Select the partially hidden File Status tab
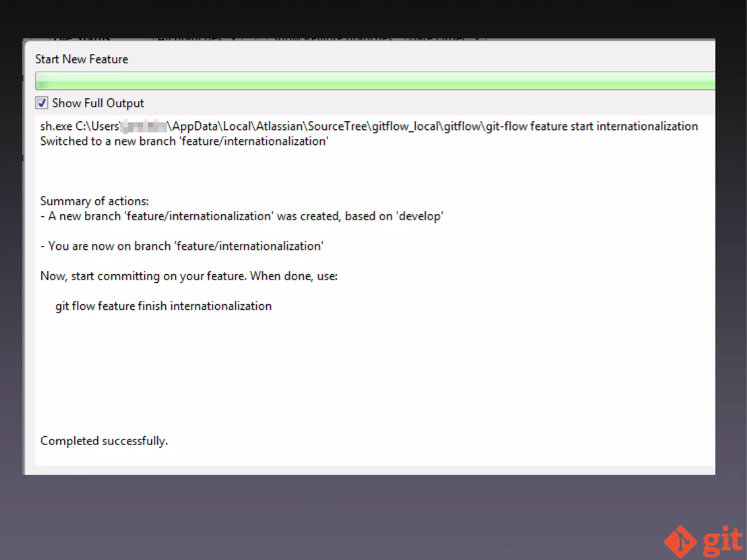747x560 pixels. (81, 39)
